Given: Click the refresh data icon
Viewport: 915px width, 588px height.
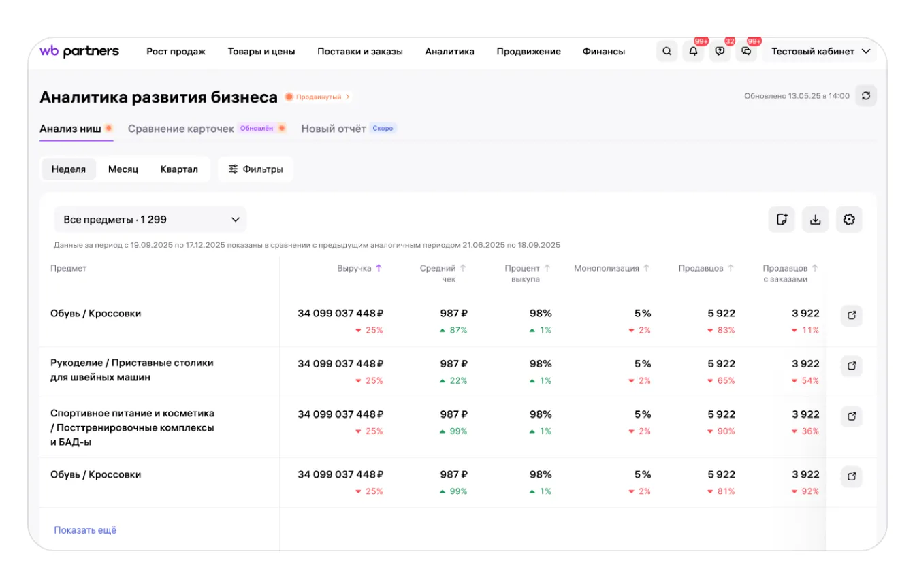Looking at the screenshot, I should coord(866,96).
